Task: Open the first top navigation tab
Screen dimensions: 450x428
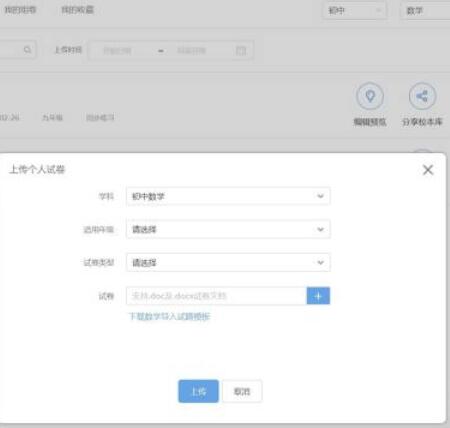Action: point(20,10)
